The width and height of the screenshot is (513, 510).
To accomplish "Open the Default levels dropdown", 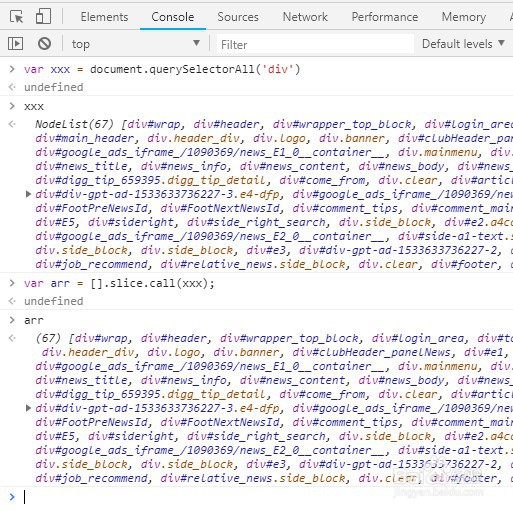I will 463,44.
